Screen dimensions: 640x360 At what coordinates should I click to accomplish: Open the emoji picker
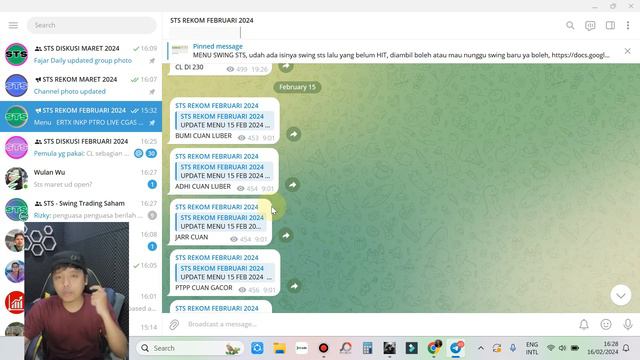pos(606,324)
